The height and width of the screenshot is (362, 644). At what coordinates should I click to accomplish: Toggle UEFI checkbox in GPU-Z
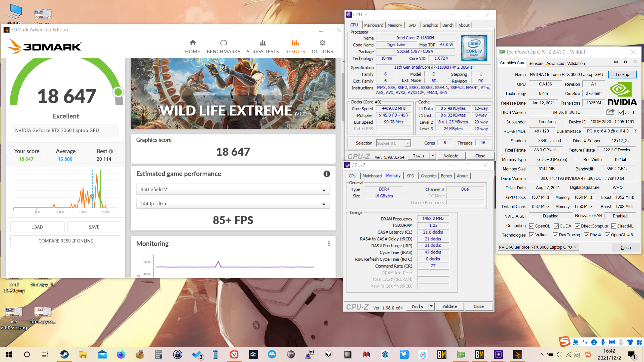click(621, 112)
